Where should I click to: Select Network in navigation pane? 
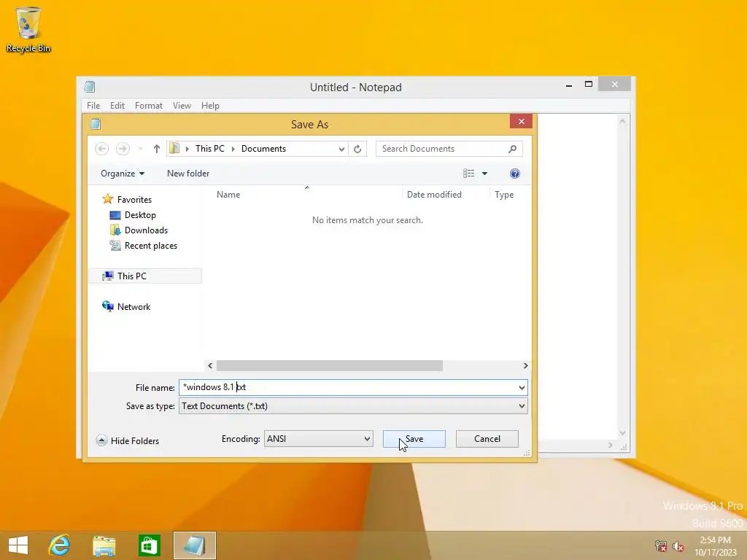coord(133,307)
